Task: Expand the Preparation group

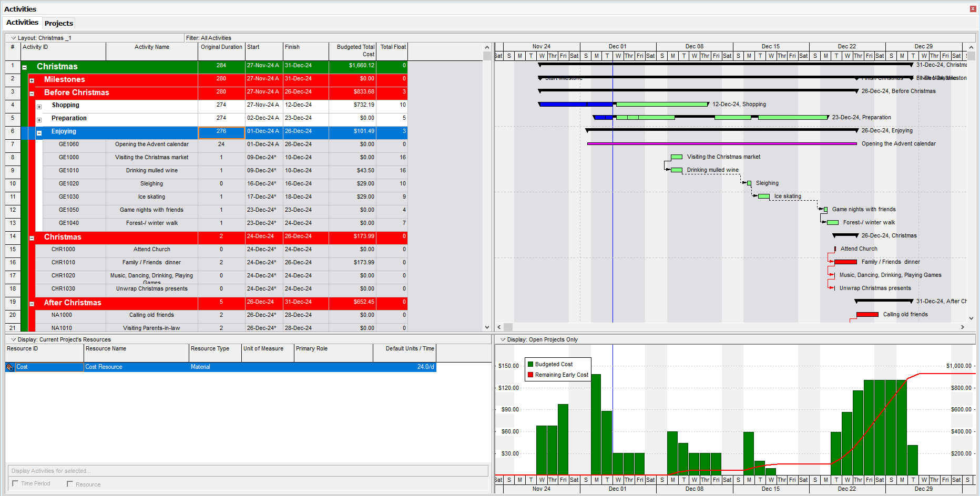Action: pos(39,120)
